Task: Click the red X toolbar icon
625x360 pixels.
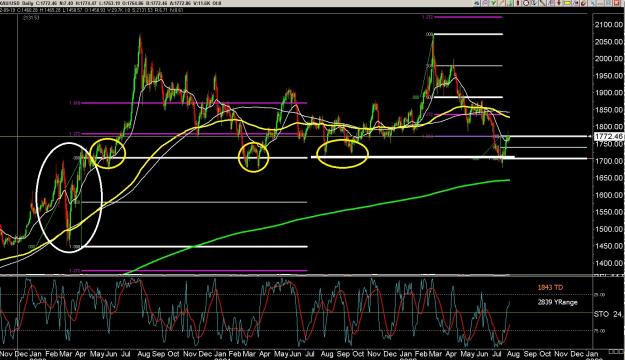Action: [x=617, y=3]
